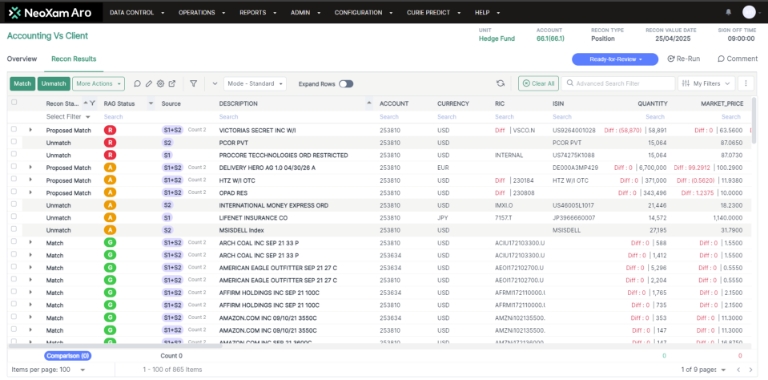
Task: Open the Ready-for-Review status dropdown
Action: click(x=615, y=59)
